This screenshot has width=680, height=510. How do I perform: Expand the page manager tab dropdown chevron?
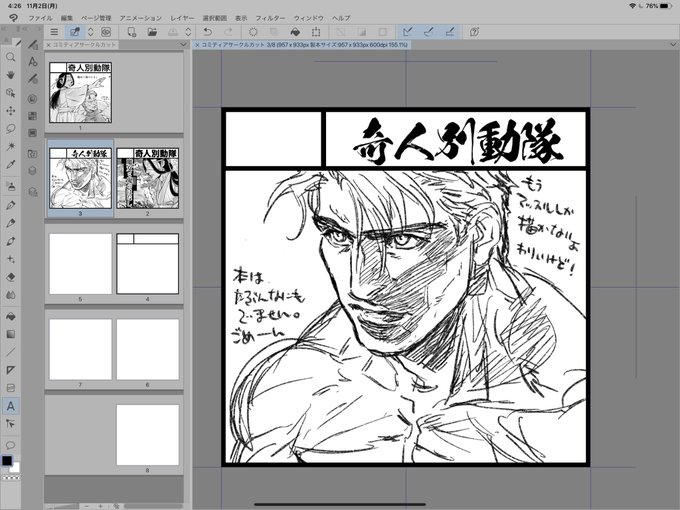[x=183, y=45]
